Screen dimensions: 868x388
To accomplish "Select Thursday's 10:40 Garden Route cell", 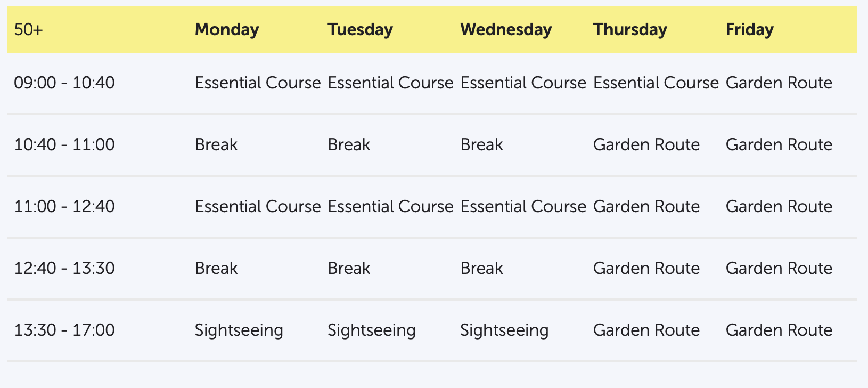I will [x=646, y=145].
